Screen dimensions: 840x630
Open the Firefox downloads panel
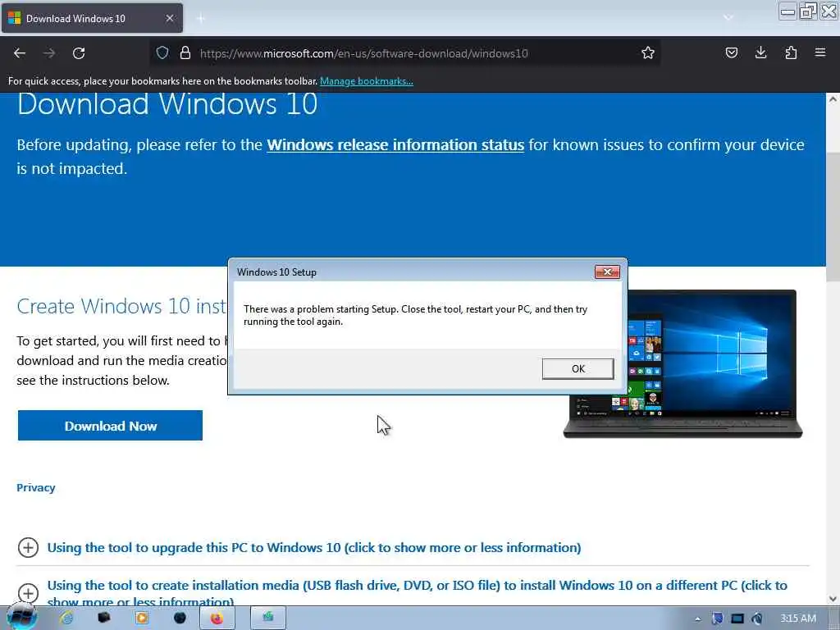point(760,52)
